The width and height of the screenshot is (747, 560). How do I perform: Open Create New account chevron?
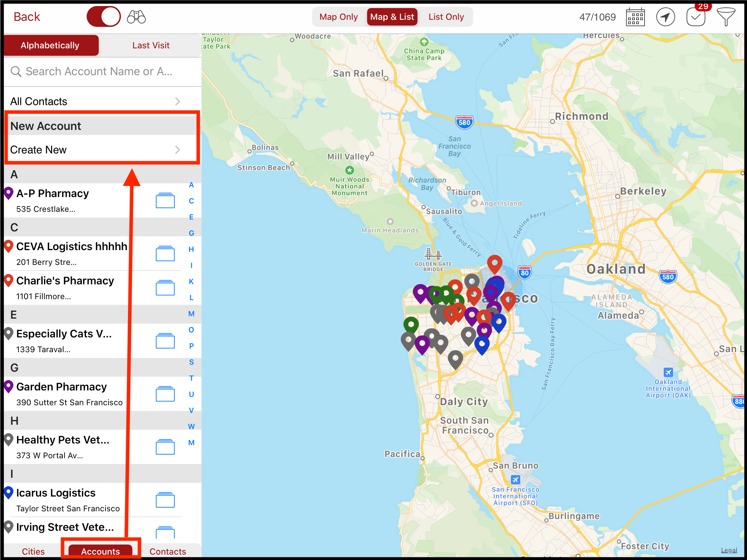coord(178,149)
